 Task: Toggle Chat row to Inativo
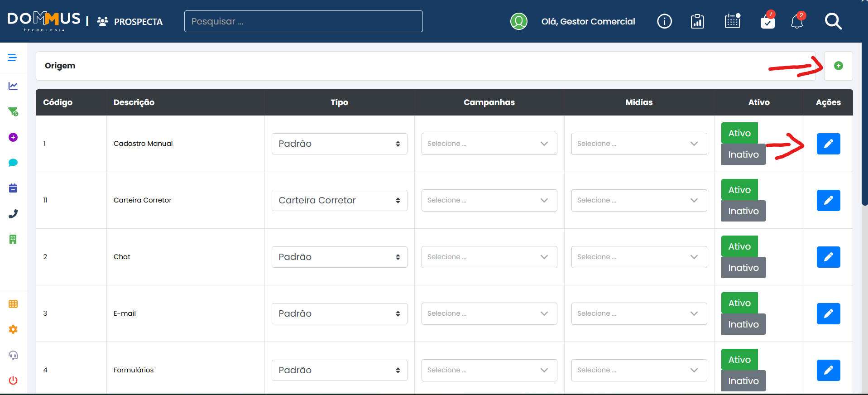(743, 268)
